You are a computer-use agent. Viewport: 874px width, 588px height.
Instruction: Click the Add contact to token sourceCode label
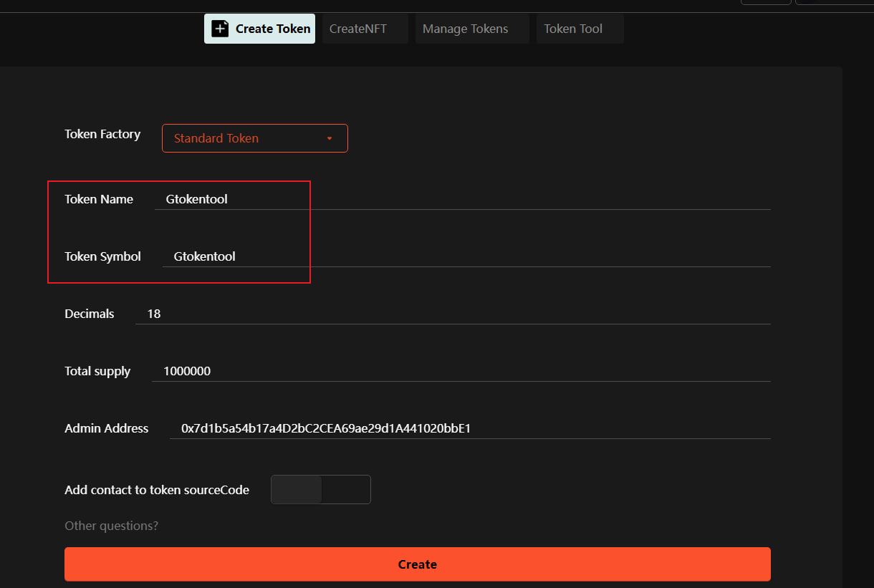click(x=157, y=490)
